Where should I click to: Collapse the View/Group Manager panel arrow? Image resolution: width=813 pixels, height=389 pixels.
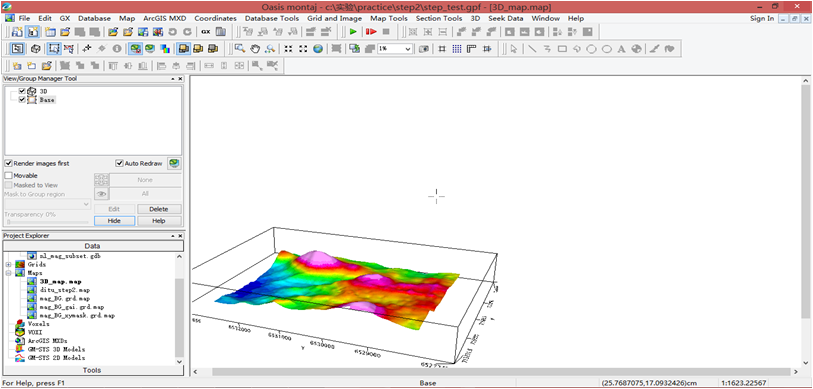pyautogui.click(x=173, y=79)
